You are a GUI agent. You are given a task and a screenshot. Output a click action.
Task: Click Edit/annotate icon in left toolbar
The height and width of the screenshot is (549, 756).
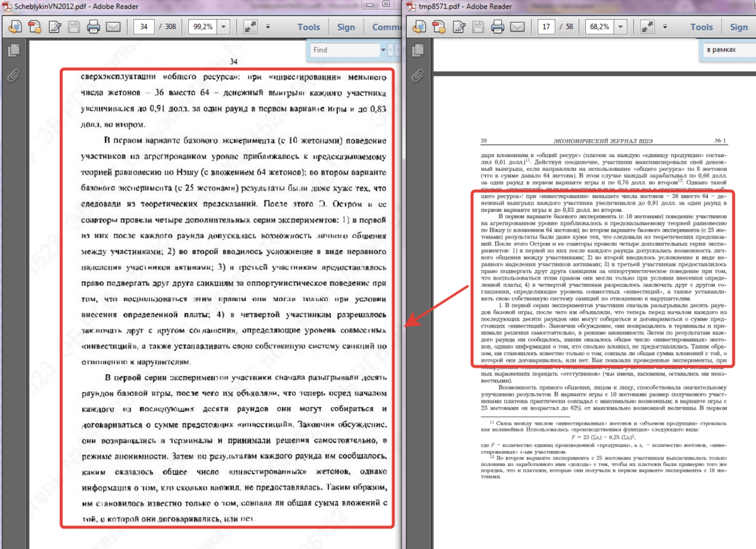(55, 27)
